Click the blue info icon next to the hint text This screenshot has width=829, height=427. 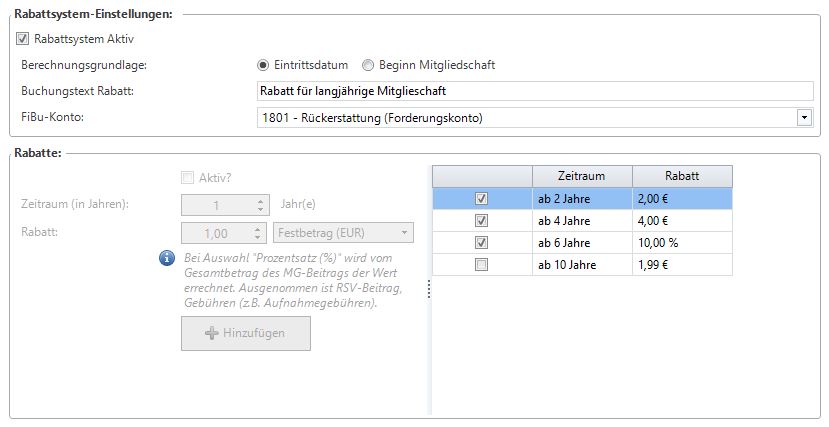tap(168, 259)
